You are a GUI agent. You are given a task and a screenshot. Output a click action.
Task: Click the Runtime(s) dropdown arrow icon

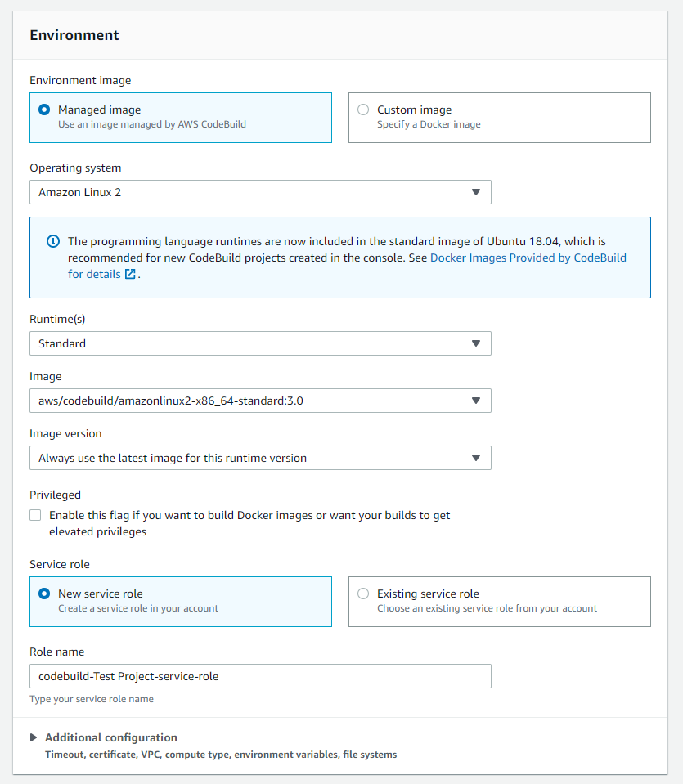pos(476,343)
